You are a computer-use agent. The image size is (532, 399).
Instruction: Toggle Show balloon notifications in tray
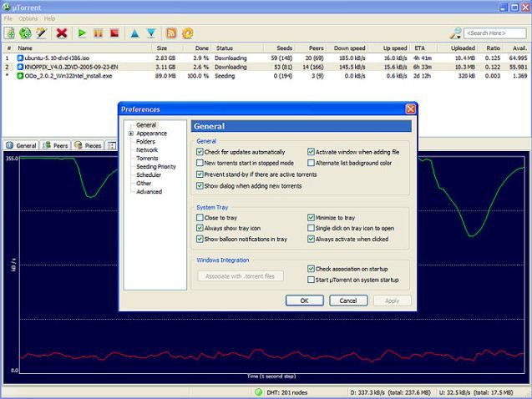(200, 239)
